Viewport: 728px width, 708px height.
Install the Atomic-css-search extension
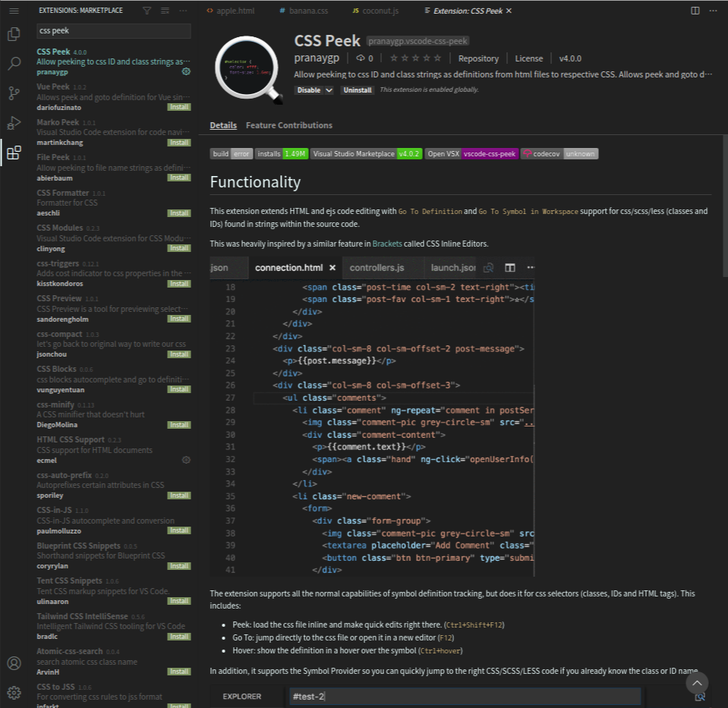(178, 672)
